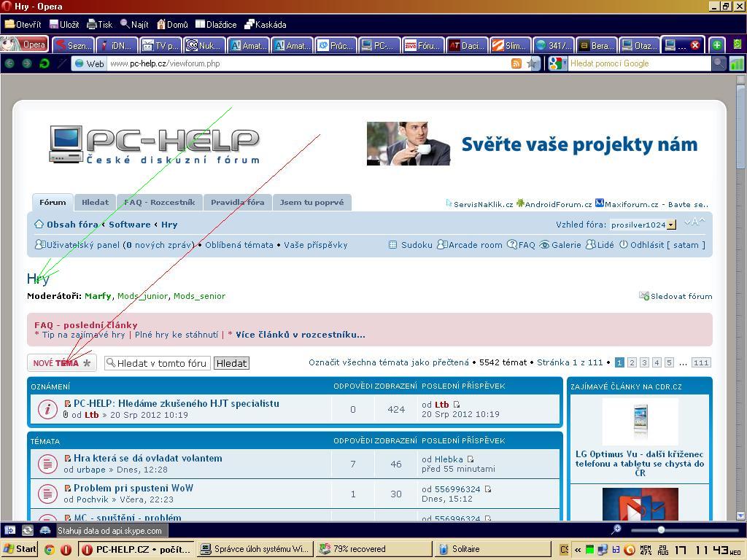Click Software breadcrumb link
The image size is (747, 560).
click(130, 225)
